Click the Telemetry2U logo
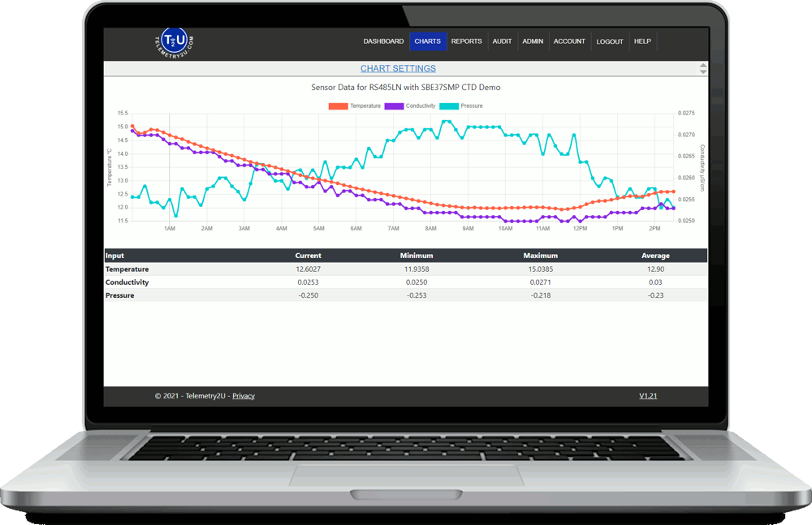 174,42
